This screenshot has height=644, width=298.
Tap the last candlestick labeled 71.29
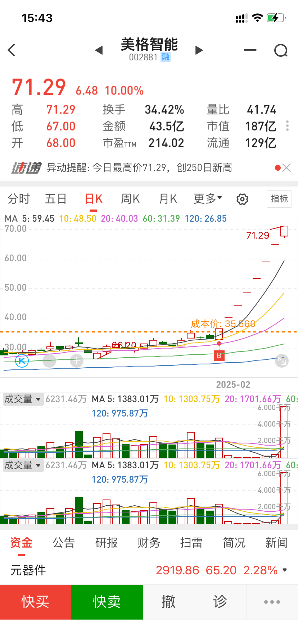click(284, 231)
